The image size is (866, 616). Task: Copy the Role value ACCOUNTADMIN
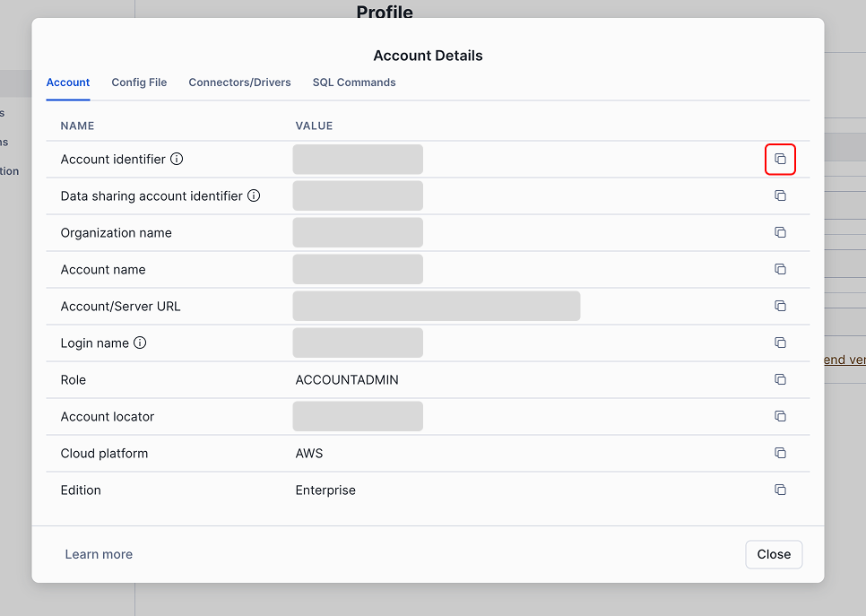point(780,379)
